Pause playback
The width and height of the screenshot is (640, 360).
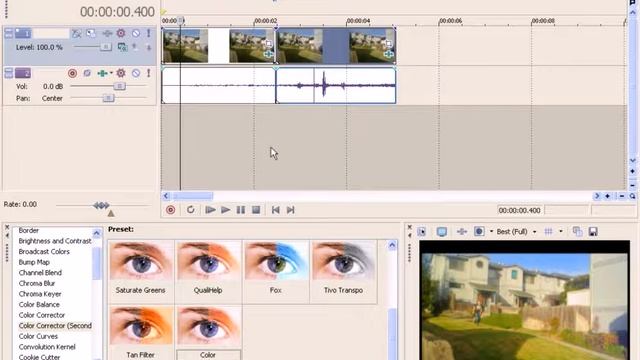pyautogui.click(x=241, y=210)
